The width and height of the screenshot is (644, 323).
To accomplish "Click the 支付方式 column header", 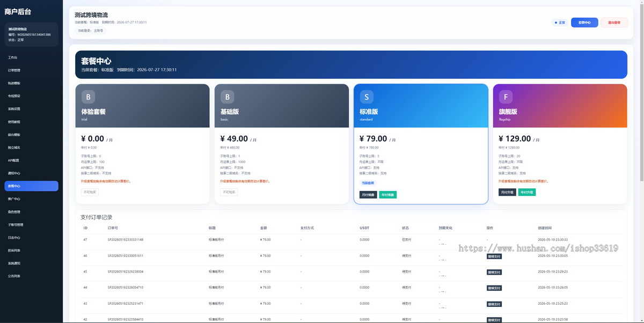I will coord(307,228).
